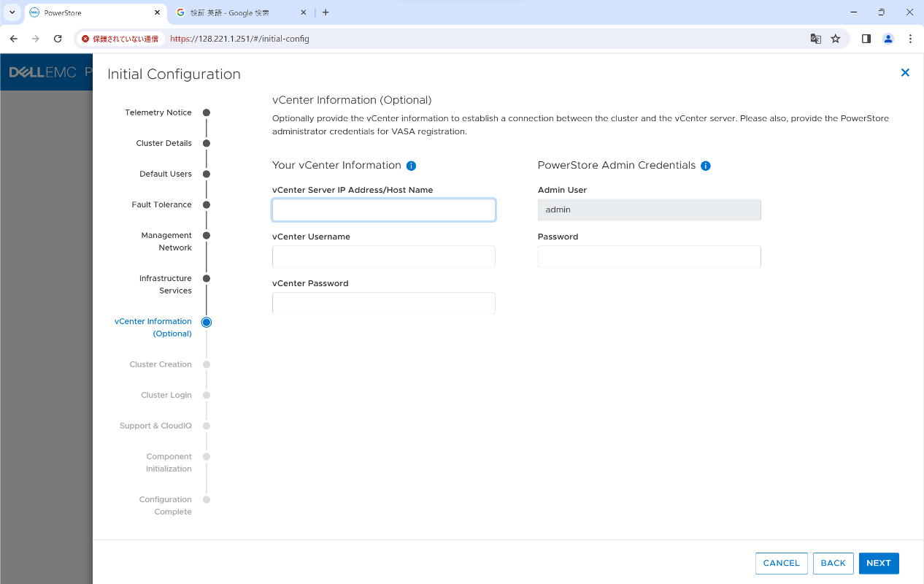Screen dimensions: 924x584
Task: Toggle the browser side panel
Action: (866, 39)
